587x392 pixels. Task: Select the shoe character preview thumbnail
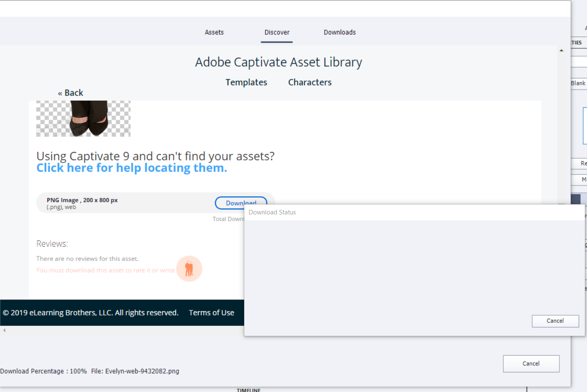tap(83, 119)
